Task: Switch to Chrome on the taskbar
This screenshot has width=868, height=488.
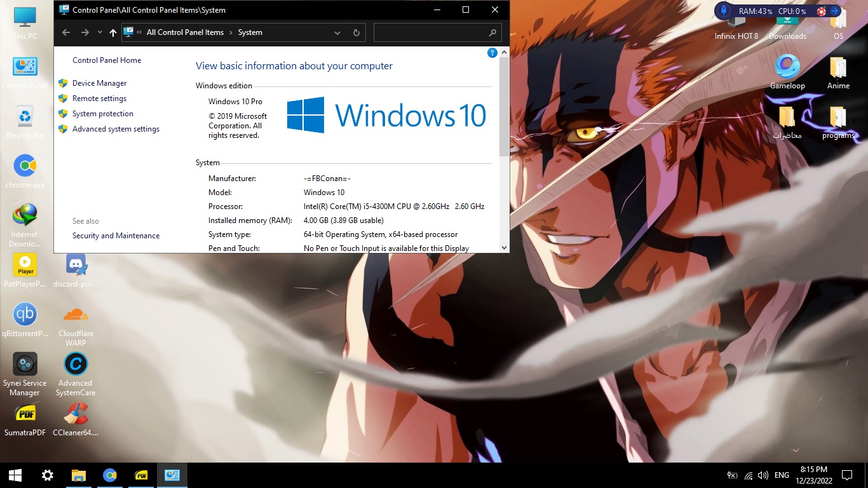Action: (110, 475)
